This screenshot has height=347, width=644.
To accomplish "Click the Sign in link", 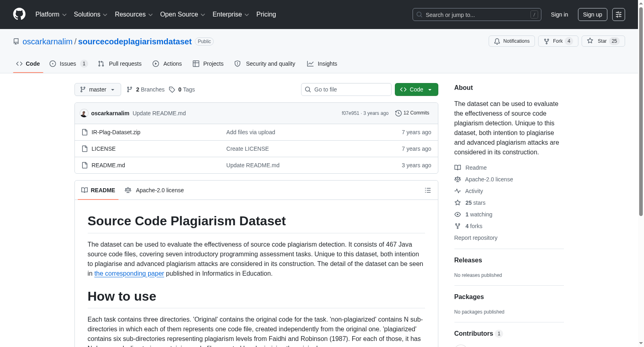I will 559,15.
